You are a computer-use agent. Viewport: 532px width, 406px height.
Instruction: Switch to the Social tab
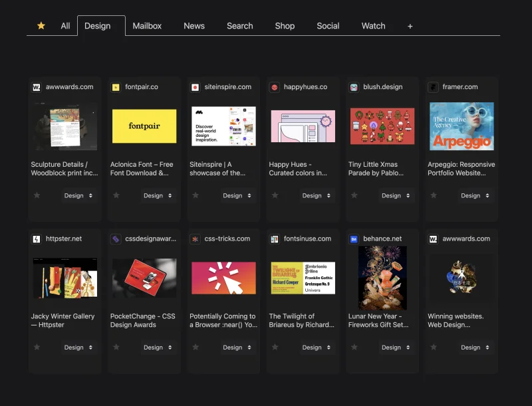328,26
